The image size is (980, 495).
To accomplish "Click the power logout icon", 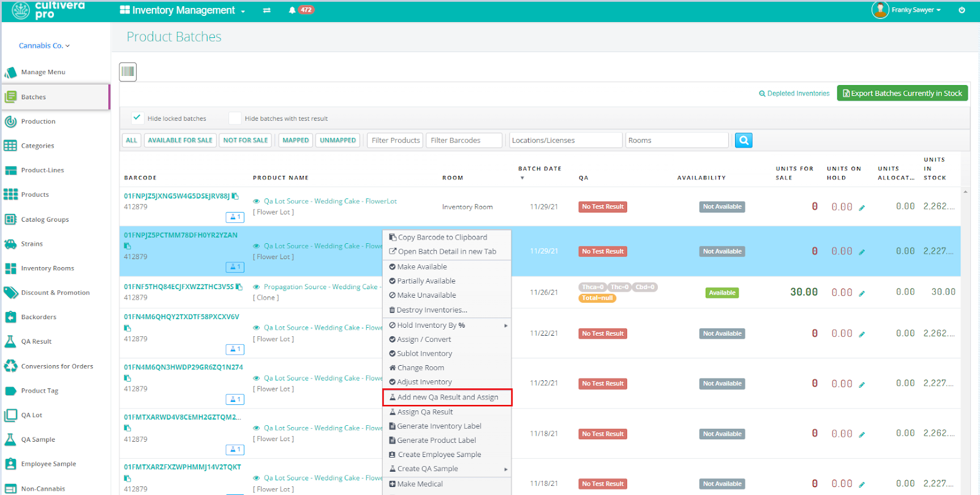I will click(x=962, y=10).
